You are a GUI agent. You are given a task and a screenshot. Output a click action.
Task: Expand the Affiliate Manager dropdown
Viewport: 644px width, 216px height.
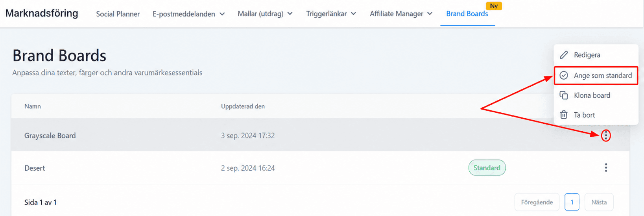coord(401,14)
